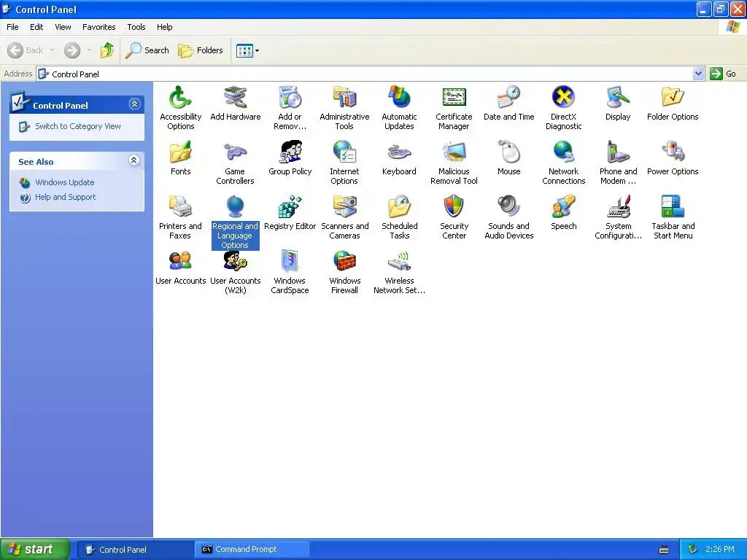Open the Edit menu
The height and width of the screenshot is (560, 747).
point(36,27)
